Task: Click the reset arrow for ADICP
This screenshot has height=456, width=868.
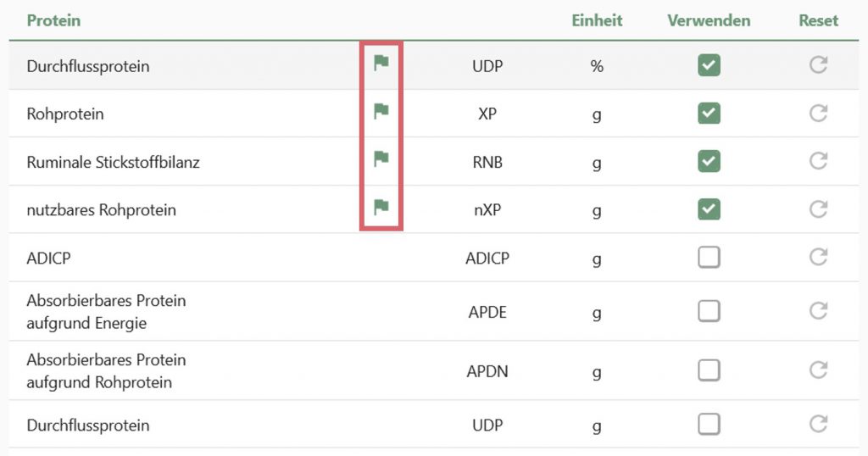Action: tap(818, 257)
